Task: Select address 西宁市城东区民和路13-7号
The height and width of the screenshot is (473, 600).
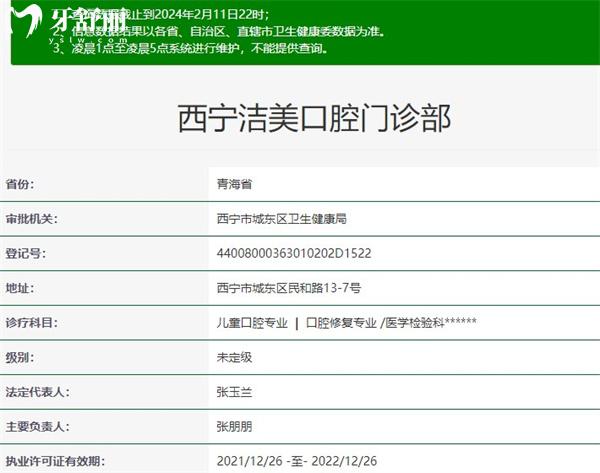Action: pyautogui.click(x=289, y=288)
